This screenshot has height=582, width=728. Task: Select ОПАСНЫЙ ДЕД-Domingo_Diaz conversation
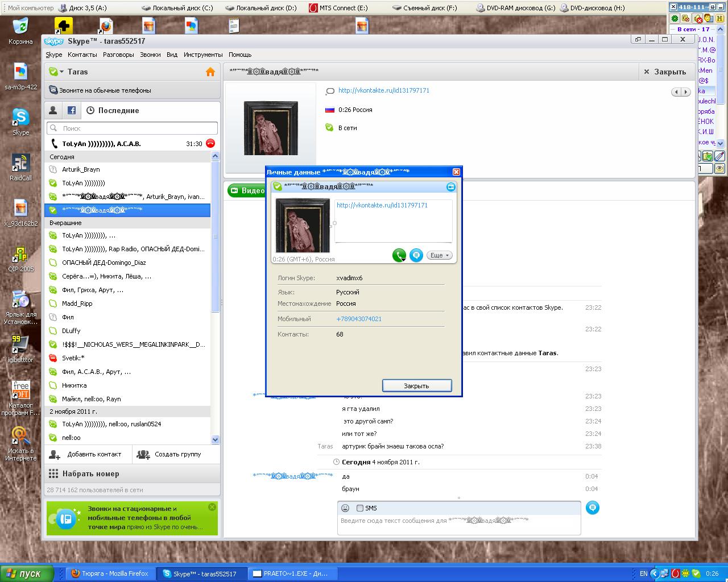click(x=127, y=263)
